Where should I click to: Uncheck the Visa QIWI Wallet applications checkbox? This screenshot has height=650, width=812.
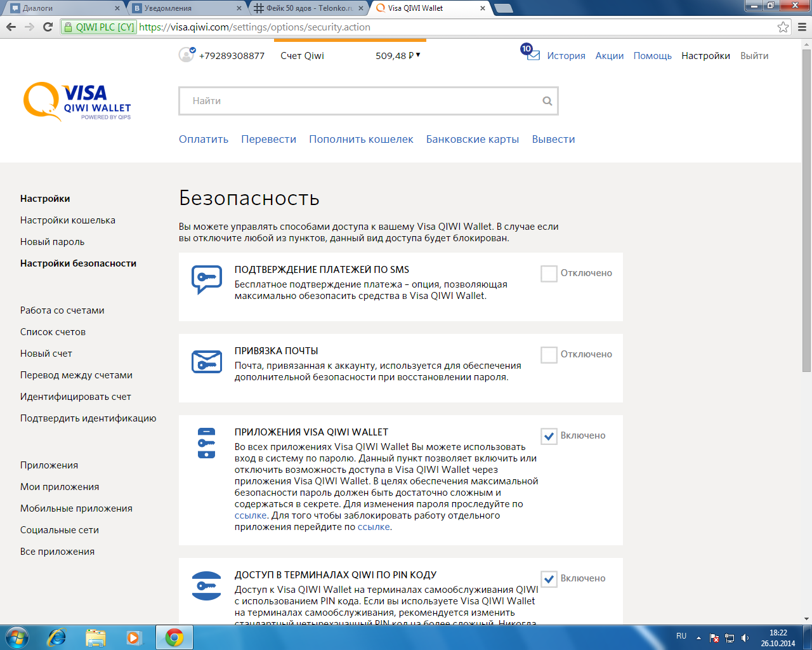[549, 436]
